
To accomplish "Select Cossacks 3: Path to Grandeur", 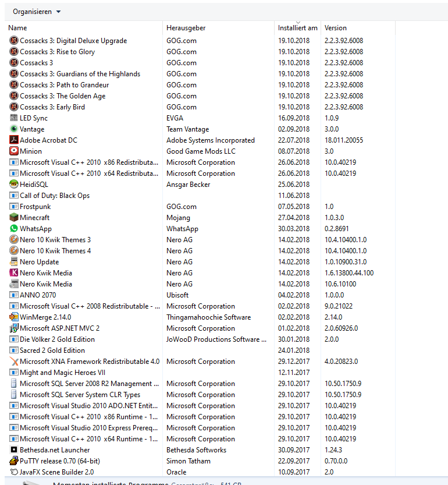I will pyautogui.click(x=65, y=85).
